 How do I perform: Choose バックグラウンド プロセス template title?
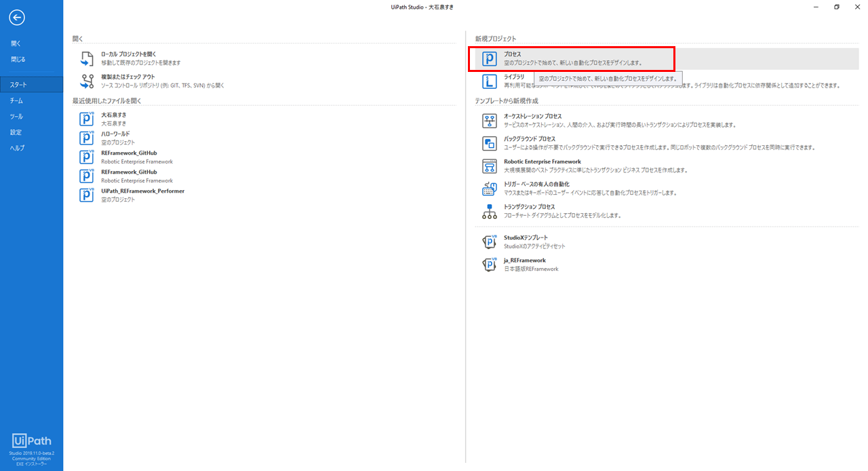(530, 138)
